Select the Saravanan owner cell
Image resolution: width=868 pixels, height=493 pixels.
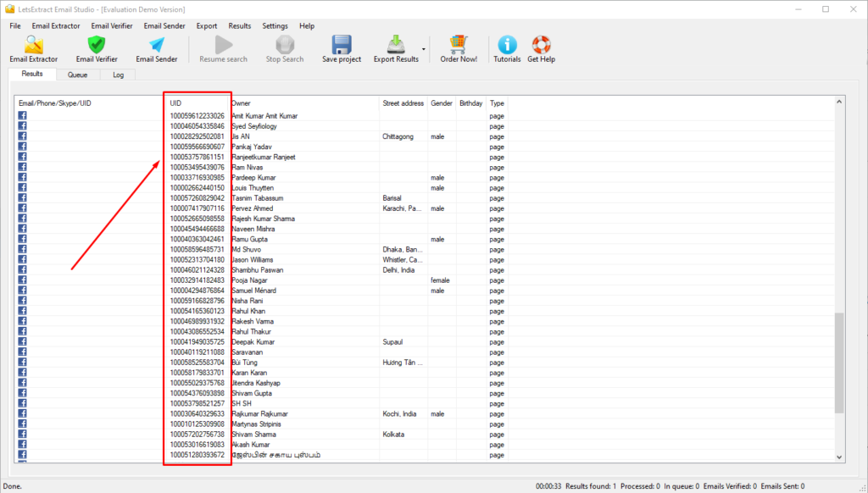pos(247,352)
